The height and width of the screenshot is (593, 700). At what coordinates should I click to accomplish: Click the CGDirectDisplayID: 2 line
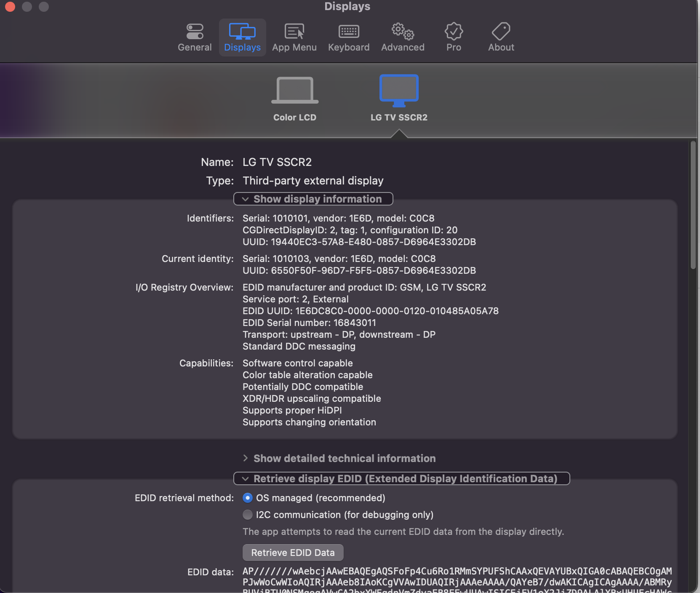[x=350, y=230]
